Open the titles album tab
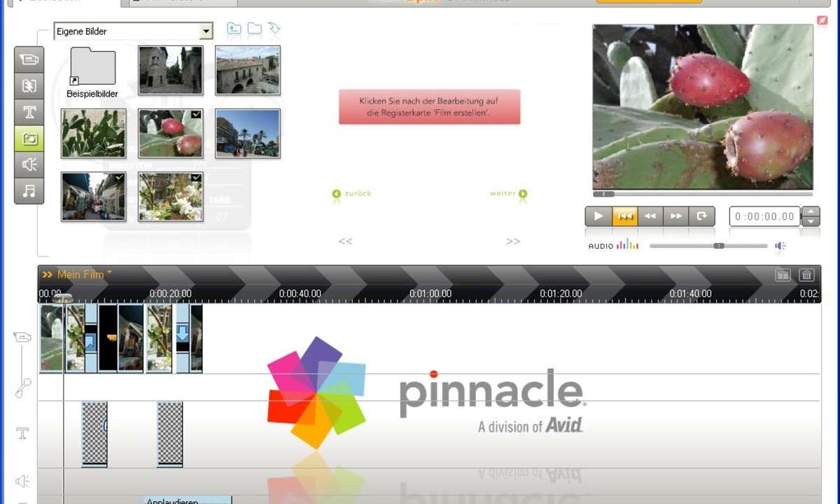 29,112
